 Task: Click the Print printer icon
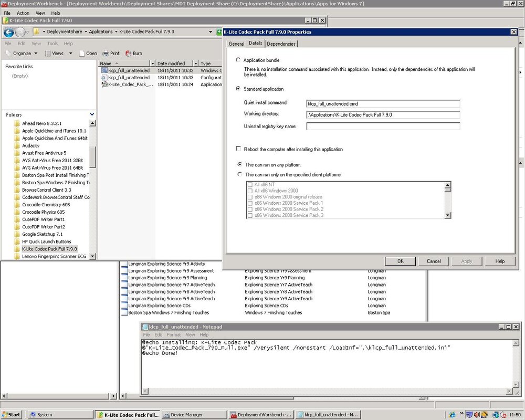click(x=106, y=53)
